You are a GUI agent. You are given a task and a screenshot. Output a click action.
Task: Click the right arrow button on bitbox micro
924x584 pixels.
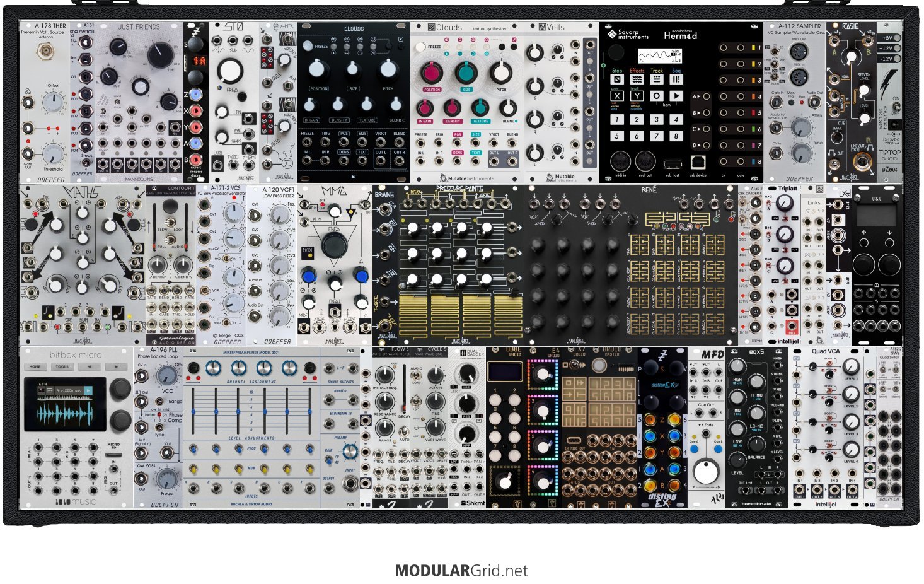116,367
